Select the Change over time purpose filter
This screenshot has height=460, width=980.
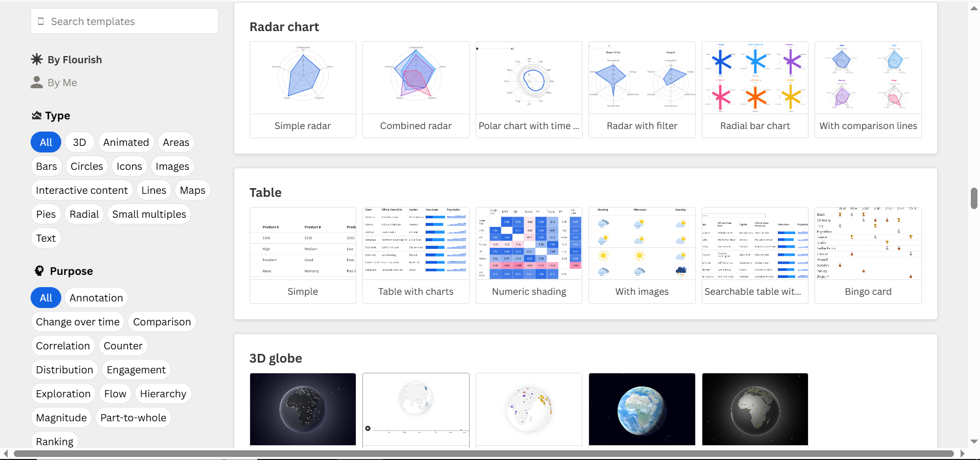(78, 322)
